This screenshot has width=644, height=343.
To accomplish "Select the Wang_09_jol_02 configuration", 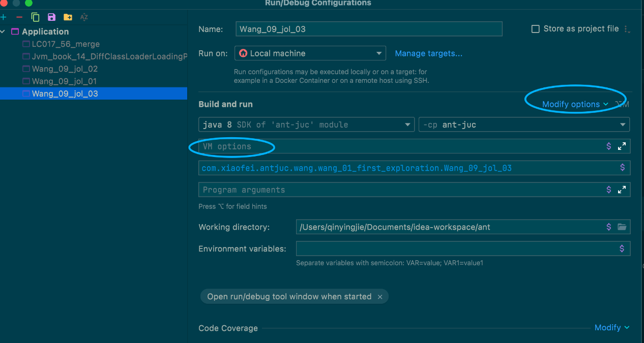I will point(65,69).
